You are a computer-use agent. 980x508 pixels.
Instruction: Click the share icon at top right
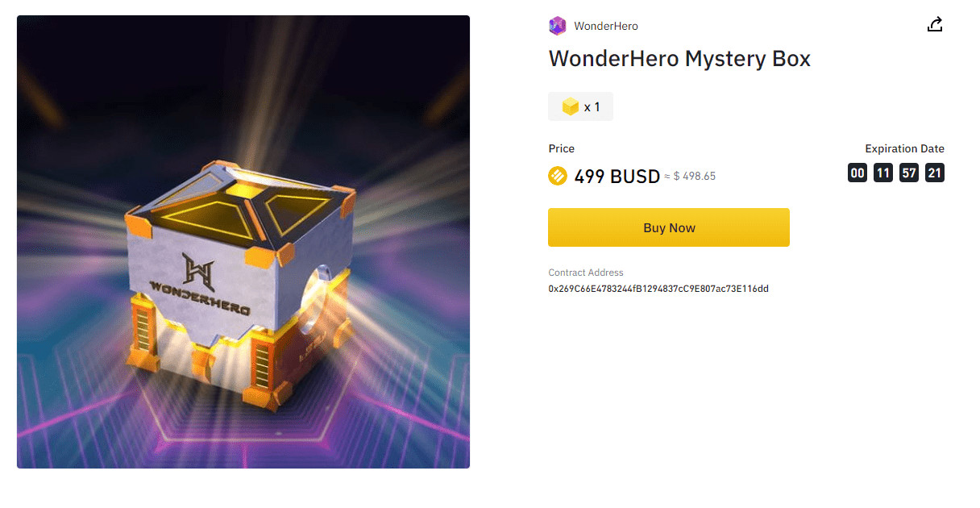click(x=935, y=25)
